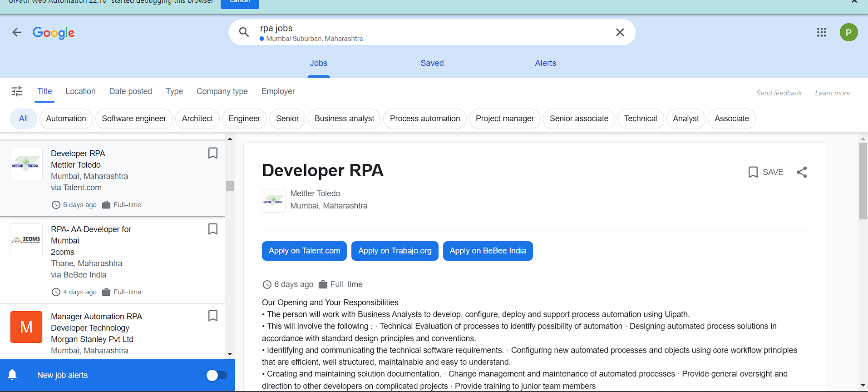Screen dimensions: 868x392
Task: Bookmark the Manager Automation RPA listing
Action: 213,316
